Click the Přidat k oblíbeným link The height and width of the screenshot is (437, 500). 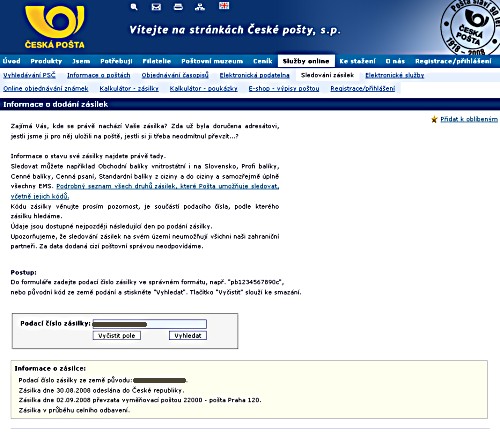469,119
